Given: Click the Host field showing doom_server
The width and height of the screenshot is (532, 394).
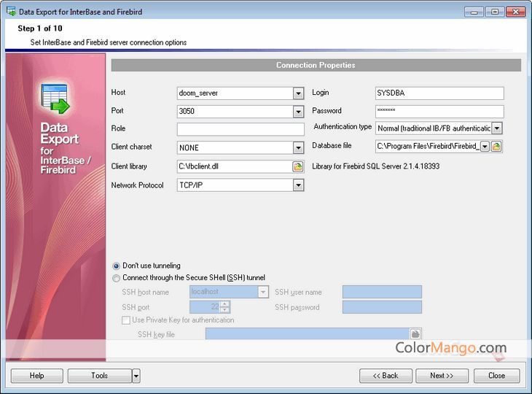Looking at the screenshot, I should click(x=235, y=93).
